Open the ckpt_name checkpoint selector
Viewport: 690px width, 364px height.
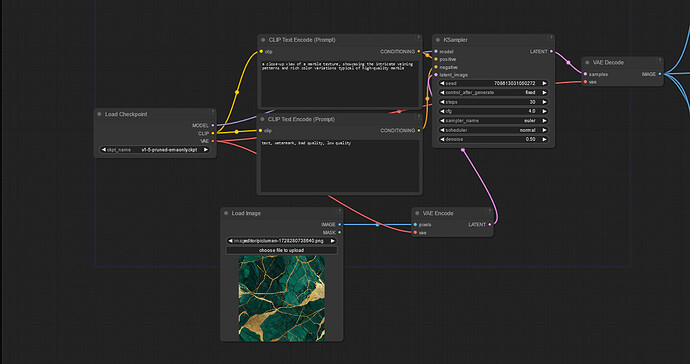pos(155,150)
